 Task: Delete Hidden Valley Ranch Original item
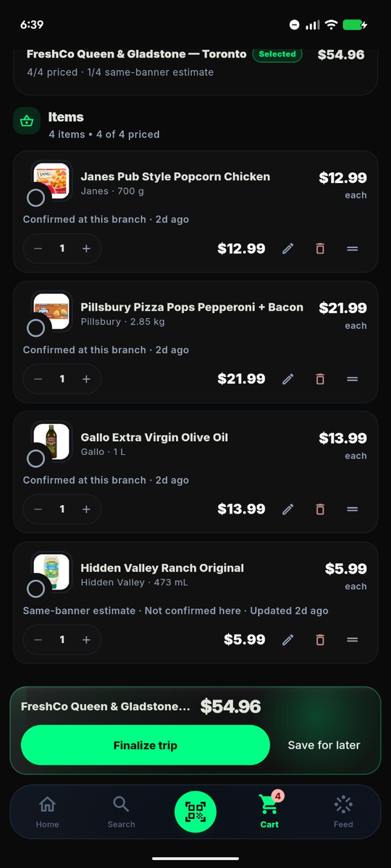click(x=320, y=639)
